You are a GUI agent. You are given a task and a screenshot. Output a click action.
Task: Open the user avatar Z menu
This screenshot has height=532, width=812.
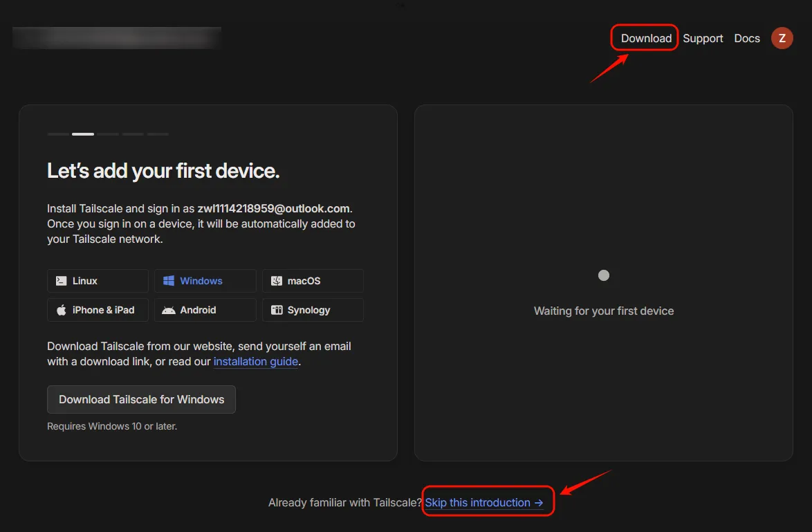pyautogui.click(x=782, y=38)
